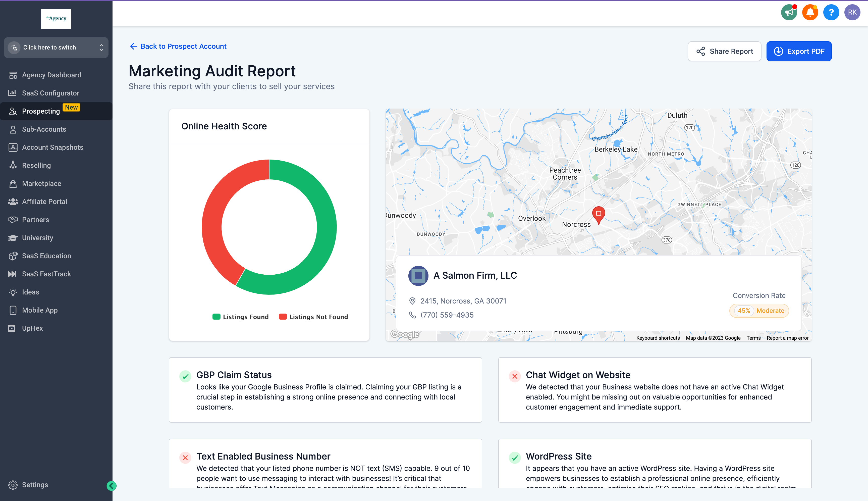
Task: Click the Agency logo in sidebar
Action: point(56,19)
